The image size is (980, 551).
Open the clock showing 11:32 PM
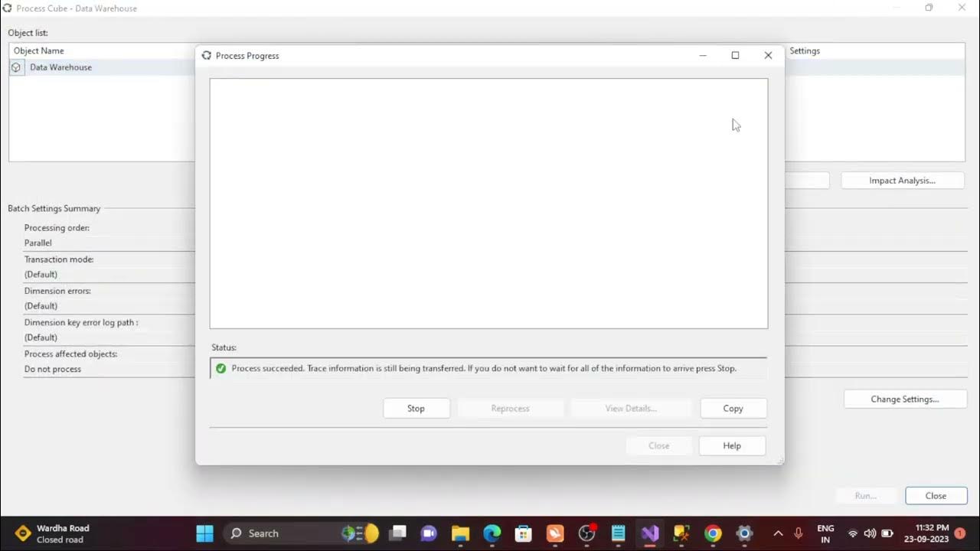click(x=926, y=533)
